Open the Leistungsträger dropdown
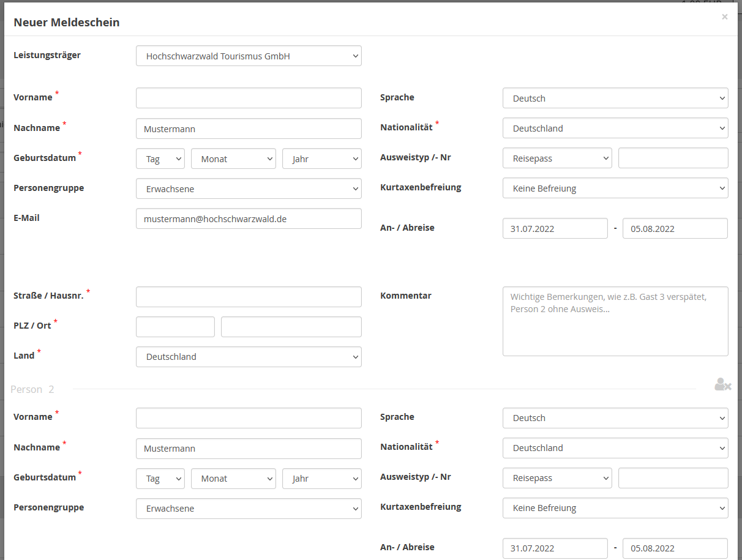 coord(249,56)
